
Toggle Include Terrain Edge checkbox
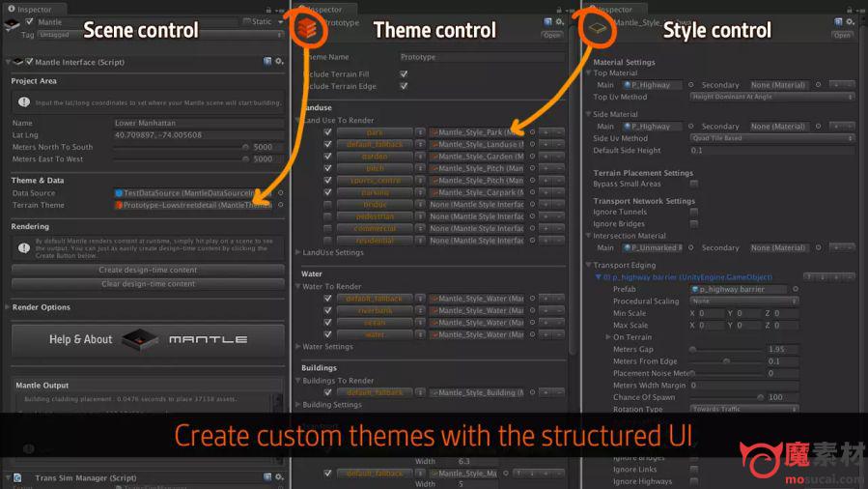(404, 86)
